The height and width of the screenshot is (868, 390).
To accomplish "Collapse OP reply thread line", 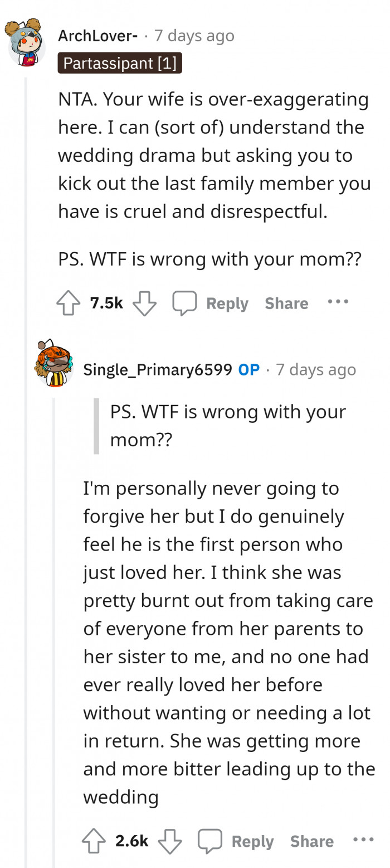I will pos(53,614).
